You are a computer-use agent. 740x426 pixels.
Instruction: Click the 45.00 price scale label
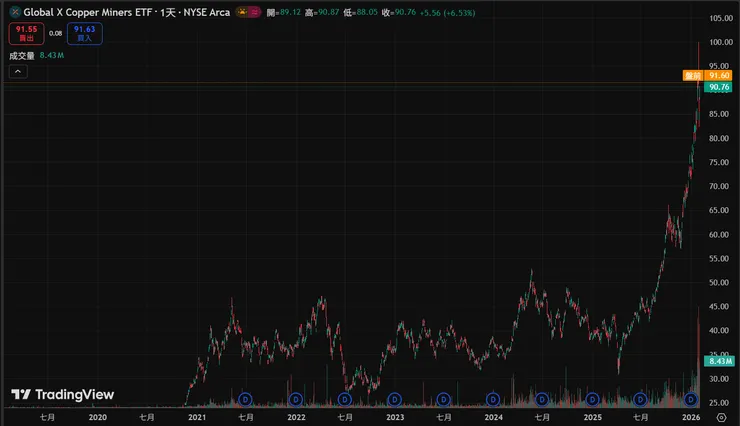point(719,306)
